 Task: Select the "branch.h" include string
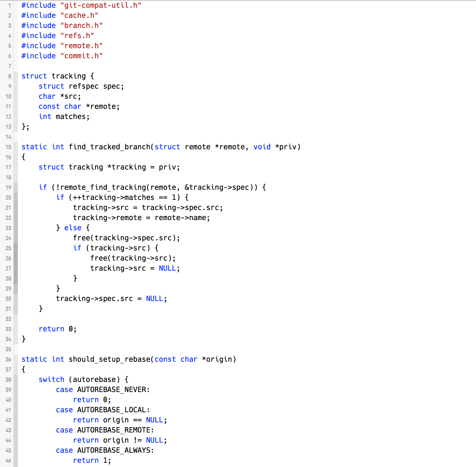pos(82,26)
